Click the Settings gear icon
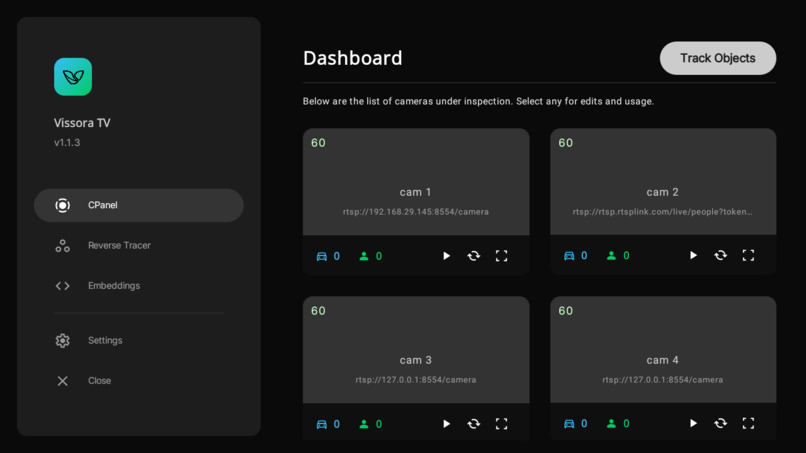 63,340
